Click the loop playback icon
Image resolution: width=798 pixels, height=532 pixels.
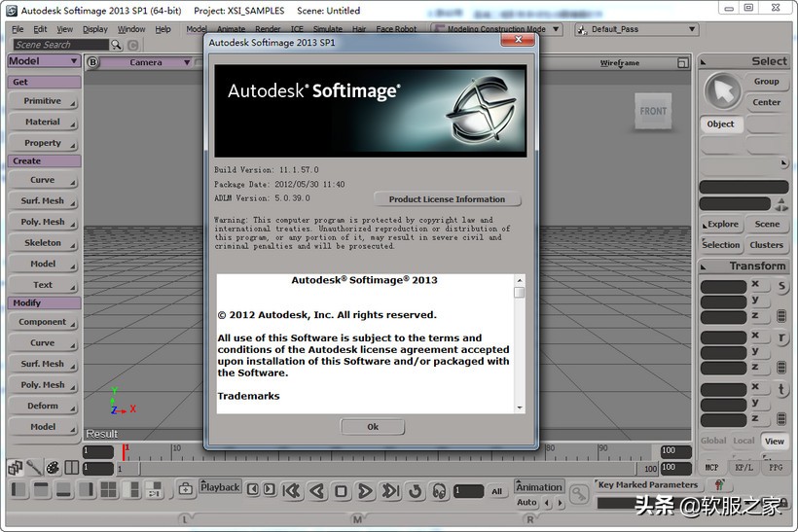click(415, 491)
